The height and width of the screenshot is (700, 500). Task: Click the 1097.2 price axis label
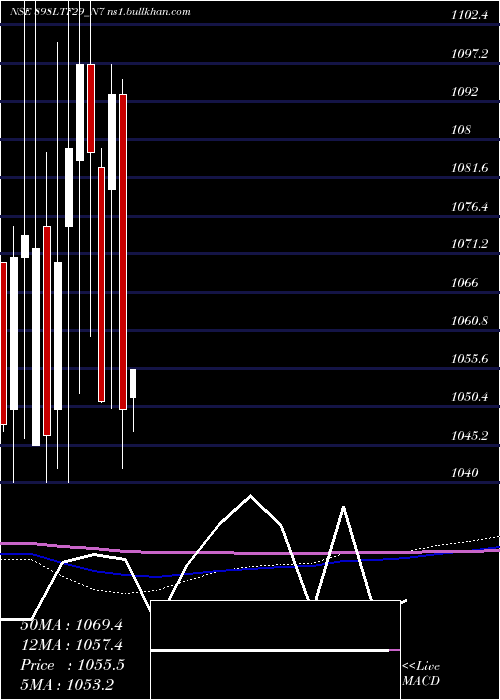469,54
